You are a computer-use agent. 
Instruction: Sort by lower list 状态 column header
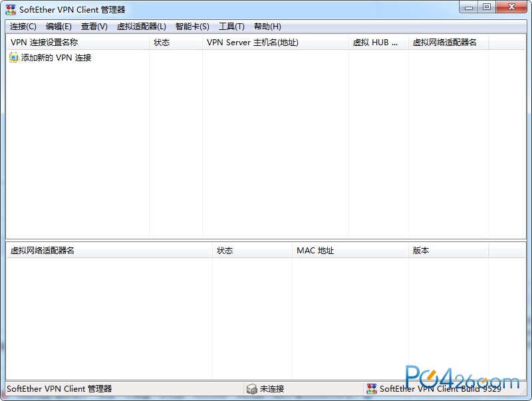[253, 251]
